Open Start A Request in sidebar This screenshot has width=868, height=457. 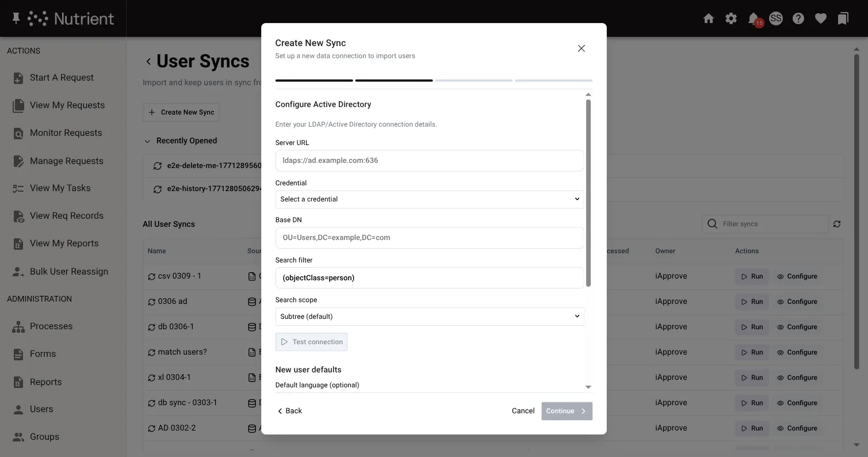pos(62,78)
